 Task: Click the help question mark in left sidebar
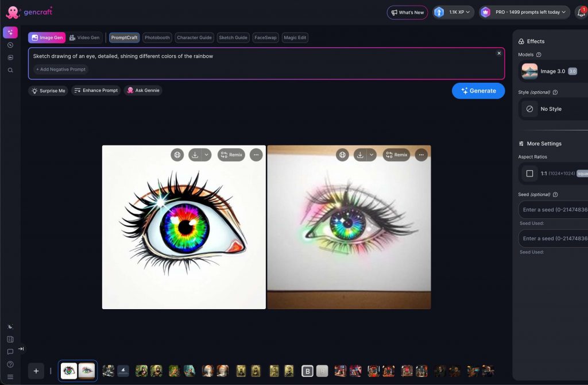pos(10,364)
